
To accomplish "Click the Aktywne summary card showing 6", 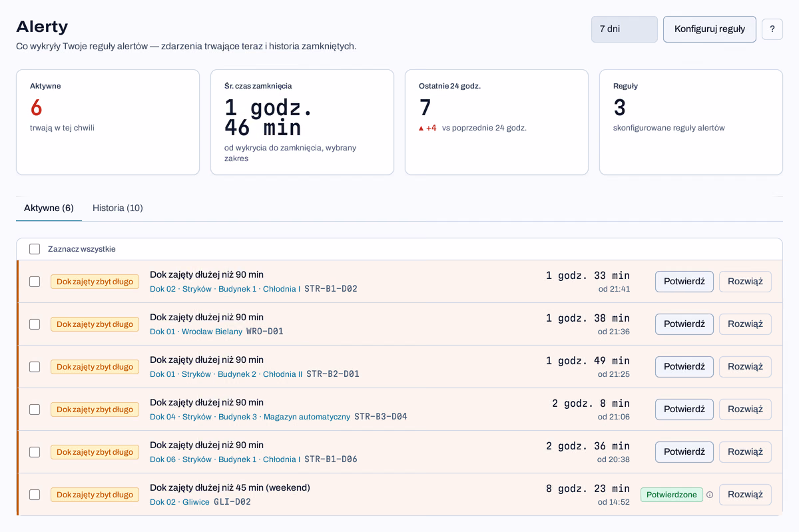I will 108,123.
